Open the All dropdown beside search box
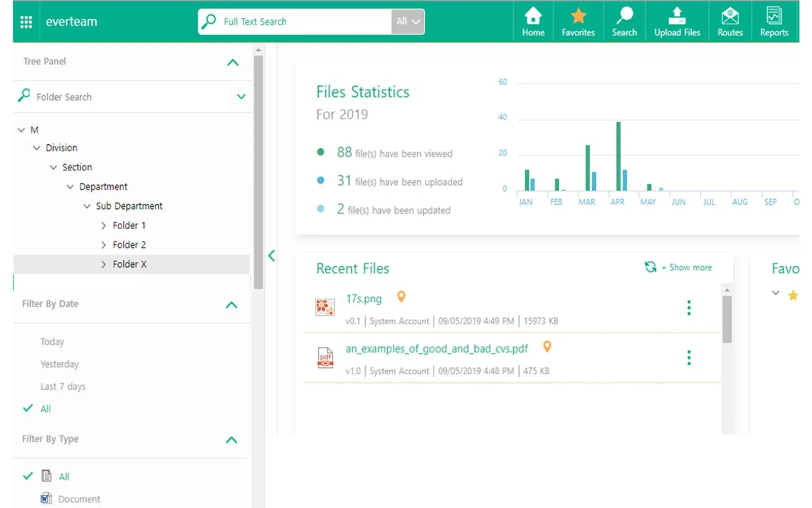This screenshot has width=812, height=508. [x=408, y=22]
